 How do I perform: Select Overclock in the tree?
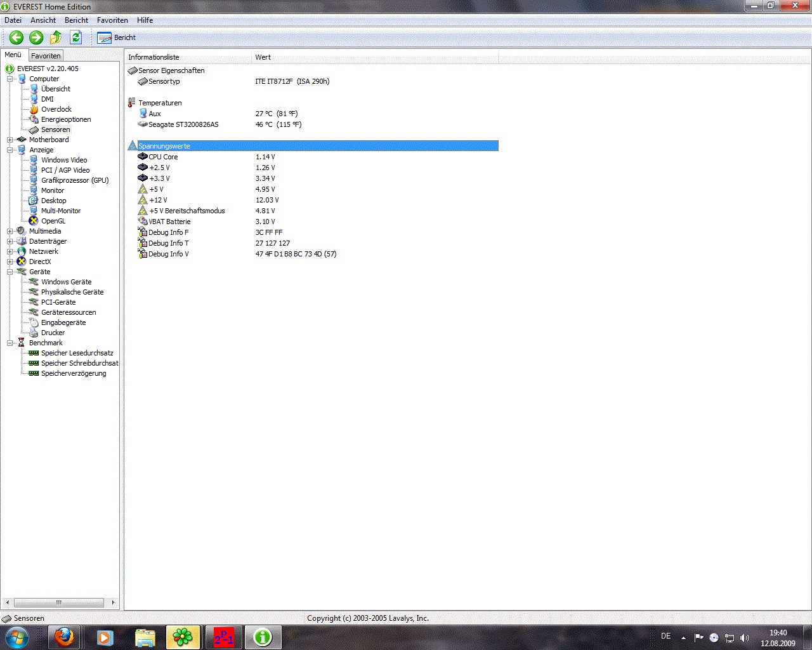click(x=56, y=109)
